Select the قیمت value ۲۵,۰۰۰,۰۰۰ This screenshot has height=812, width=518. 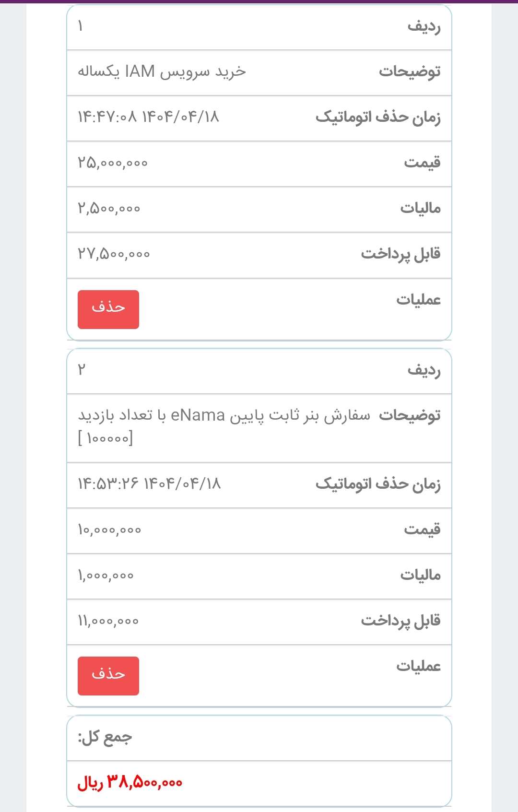tap(114, 163)
